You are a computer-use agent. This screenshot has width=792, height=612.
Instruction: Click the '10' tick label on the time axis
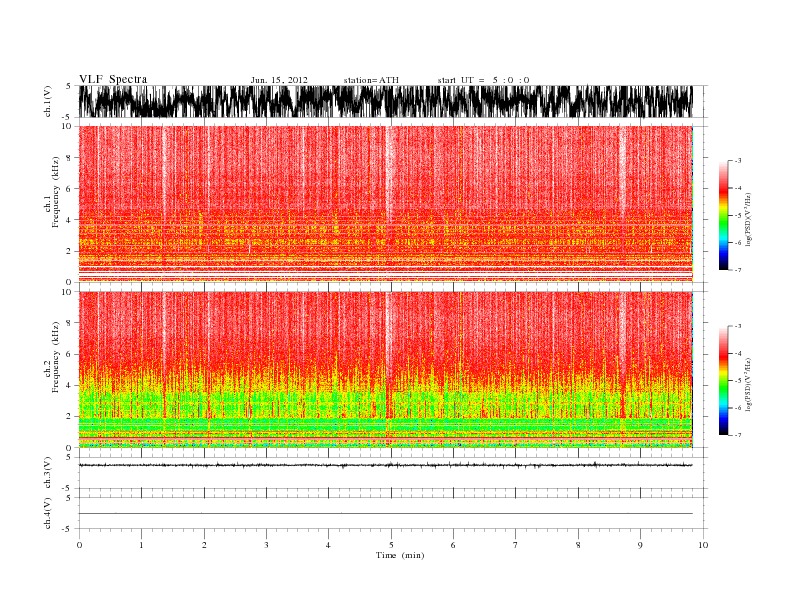coord(703,545)
